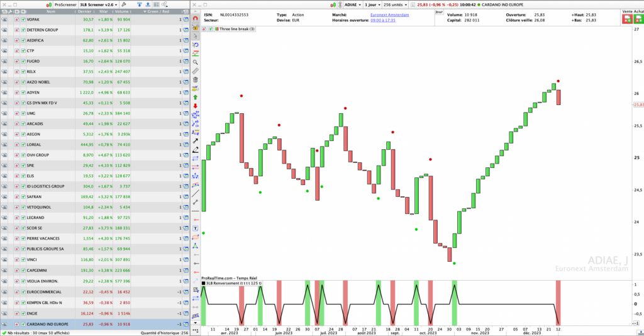Select the AKZO NOBEL row
The height and width of the screenshot is (336, 644).
tap(95, 82)
